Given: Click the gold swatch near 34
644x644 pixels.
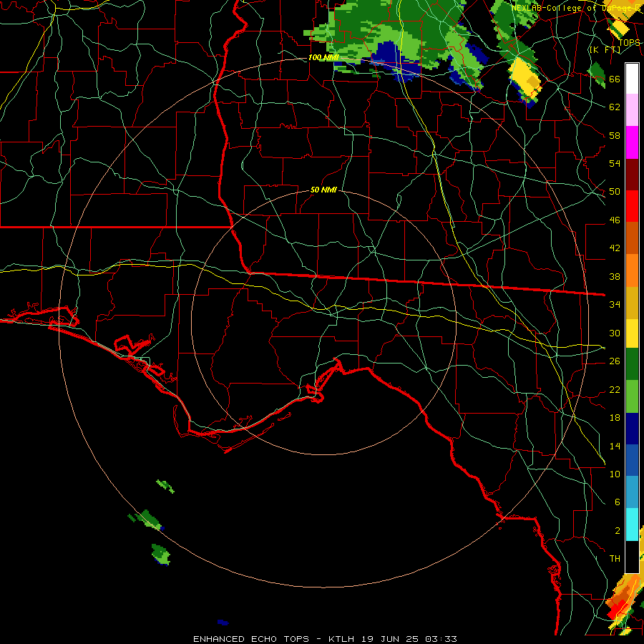Looking at the screenshot, I should [632, 302].
